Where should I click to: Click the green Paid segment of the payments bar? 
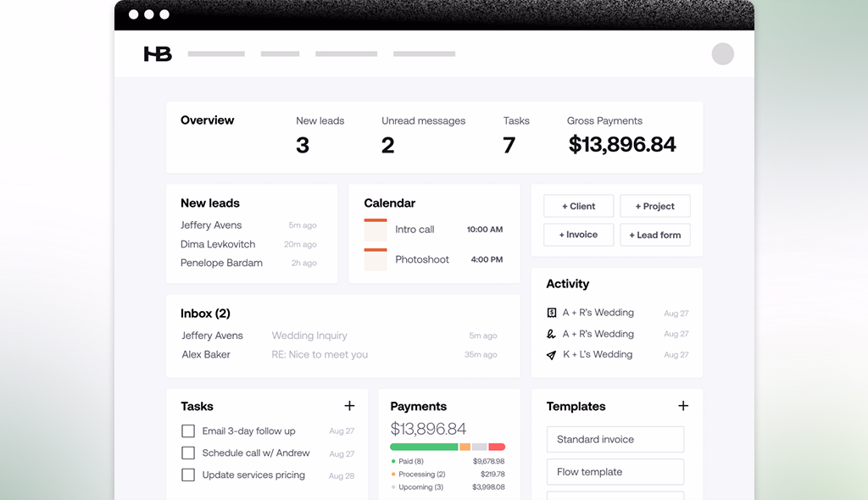424,445
